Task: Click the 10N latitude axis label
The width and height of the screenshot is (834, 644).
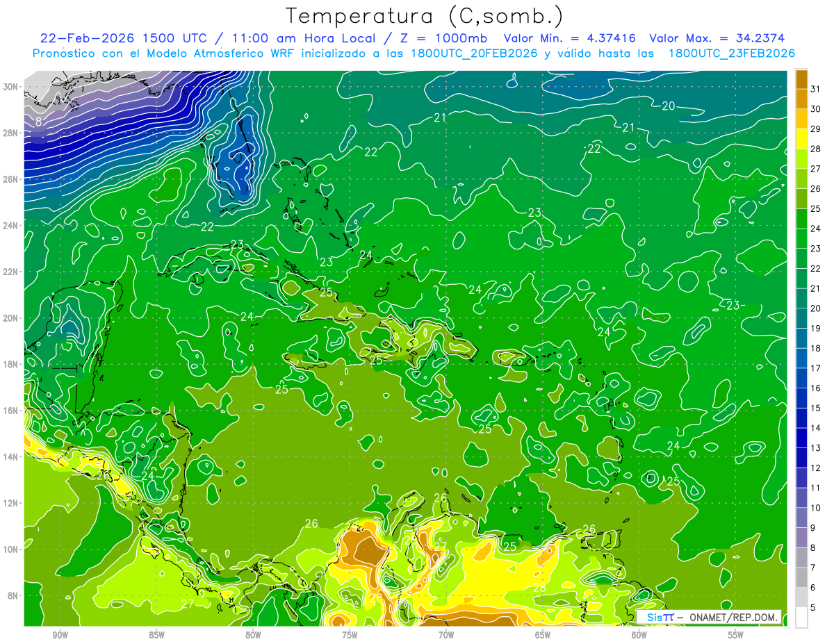Action: click(x=11, y=549)
